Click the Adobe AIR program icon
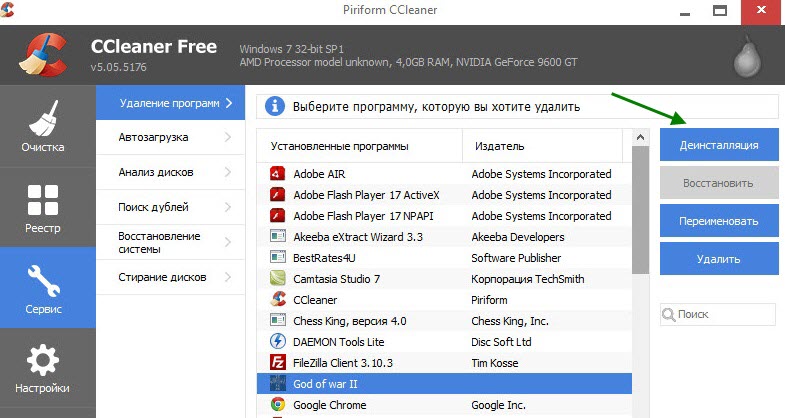Viewport: 785px width, 418px height. (278, 173)
